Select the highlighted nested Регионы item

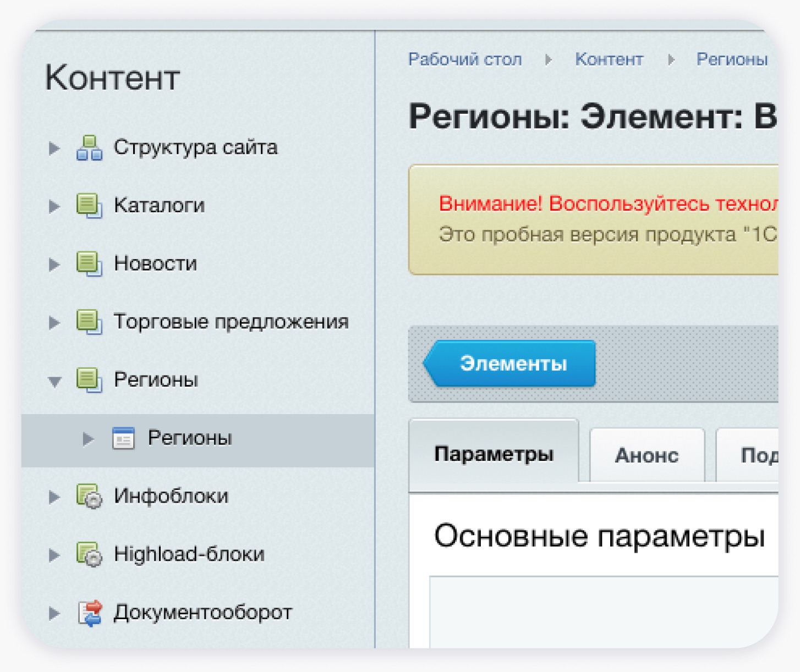tap(198, 440)
